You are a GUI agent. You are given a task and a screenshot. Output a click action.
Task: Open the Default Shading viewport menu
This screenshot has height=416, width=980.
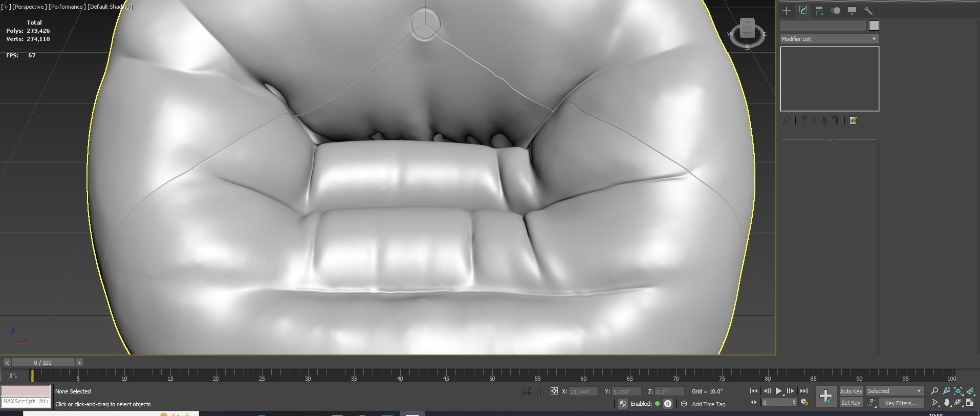coord(110,7)
